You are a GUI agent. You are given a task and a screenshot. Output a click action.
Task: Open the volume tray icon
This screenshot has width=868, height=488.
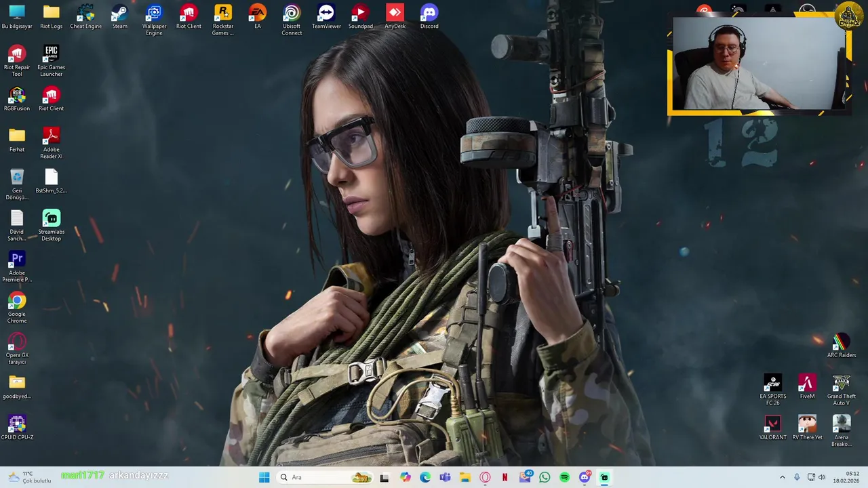click(822, 477)
